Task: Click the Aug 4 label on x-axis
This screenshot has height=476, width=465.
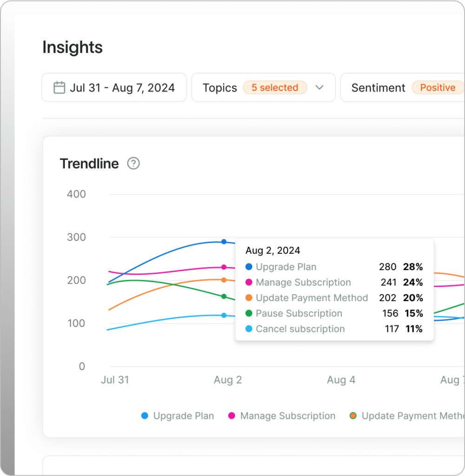Action: click(341, 380)
